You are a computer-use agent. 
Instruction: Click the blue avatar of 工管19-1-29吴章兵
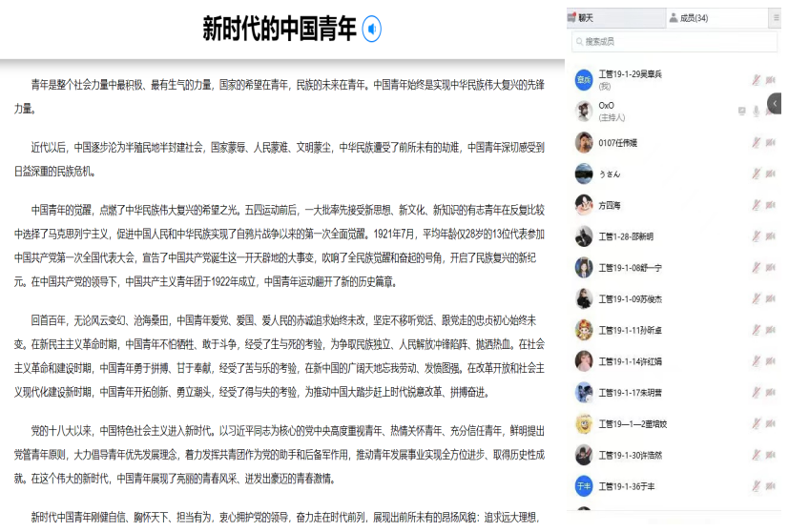(x=584, y=80)
